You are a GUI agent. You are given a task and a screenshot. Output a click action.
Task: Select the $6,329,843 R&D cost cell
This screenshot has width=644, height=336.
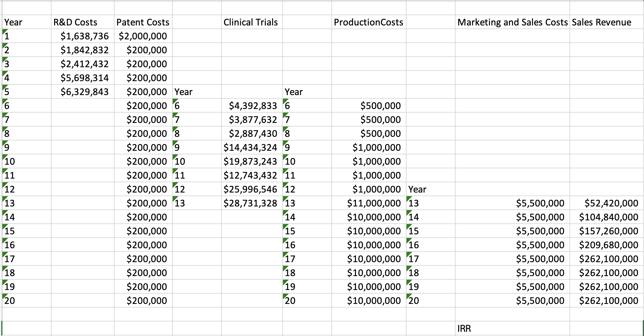click(82, 92)
